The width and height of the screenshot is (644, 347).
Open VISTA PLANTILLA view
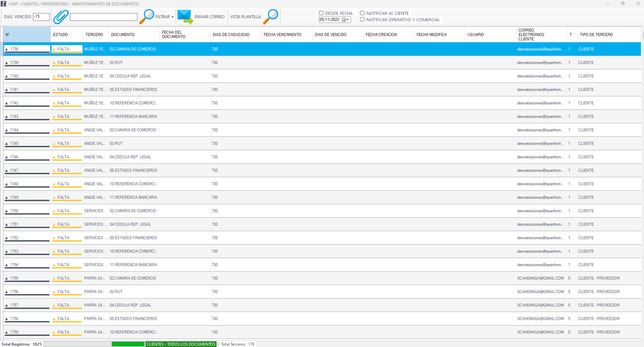click(246, 17)
